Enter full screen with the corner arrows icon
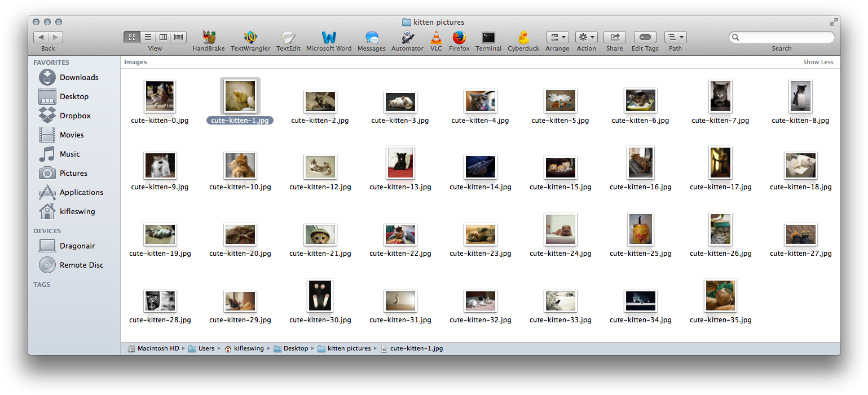The height and width of the screenshot is (395, 868). click(x=834, y=22)
